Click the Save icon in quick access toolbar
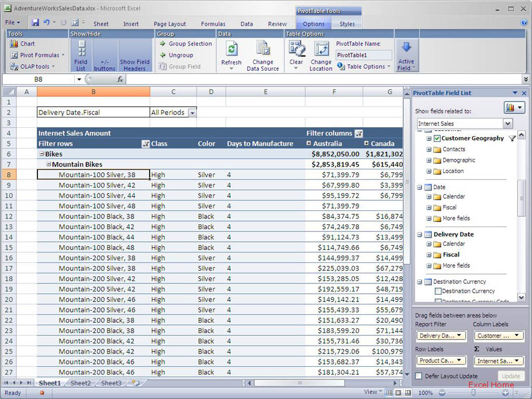This screenshot has width=532, height=399. click(35, 22)
